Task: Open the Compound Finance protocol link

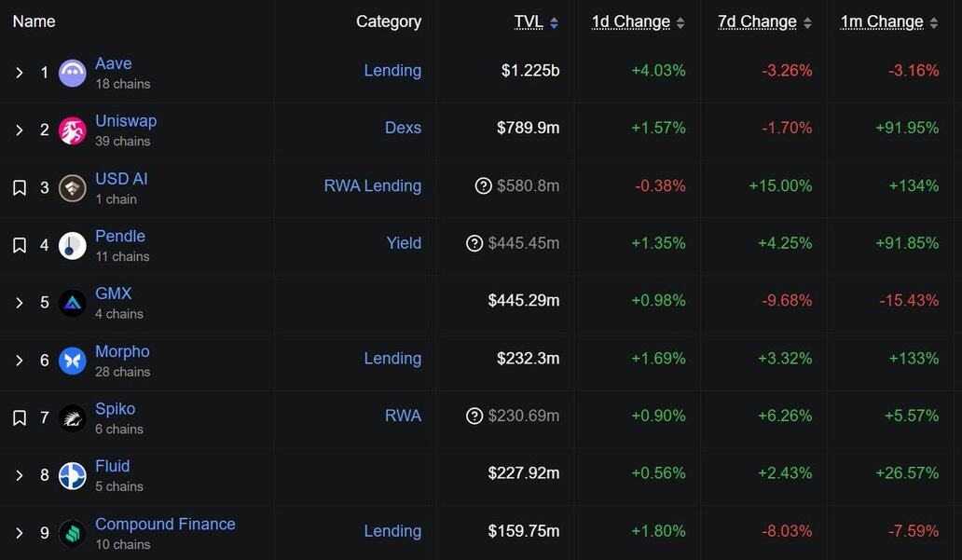Action: click(165, 525)
